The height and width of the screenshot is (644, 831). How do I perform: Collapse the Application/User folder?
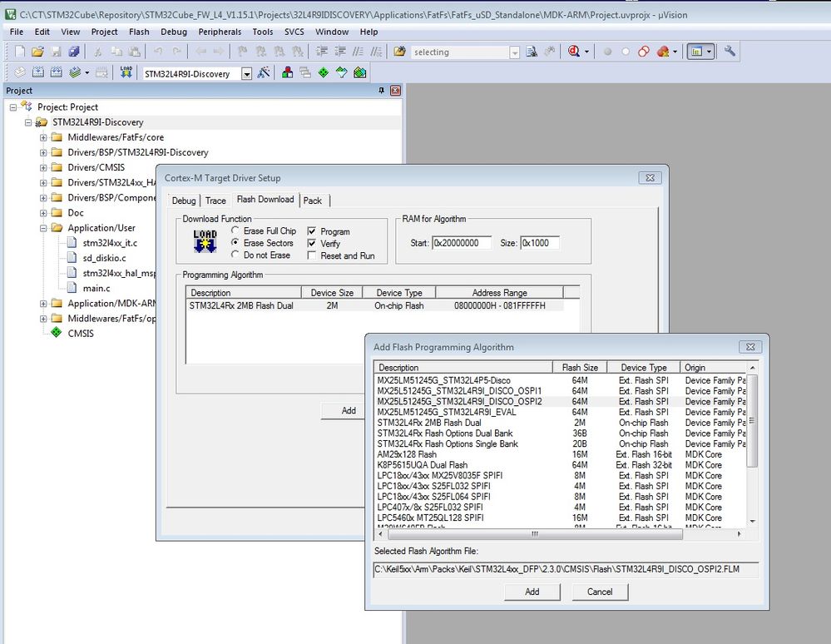pos(43,228)
